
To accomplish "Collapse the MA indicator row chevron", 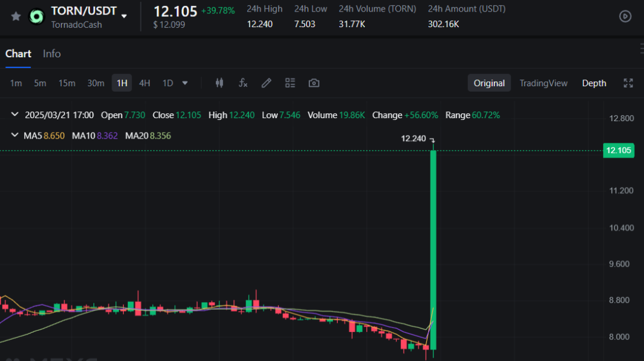I will (14, 136).
